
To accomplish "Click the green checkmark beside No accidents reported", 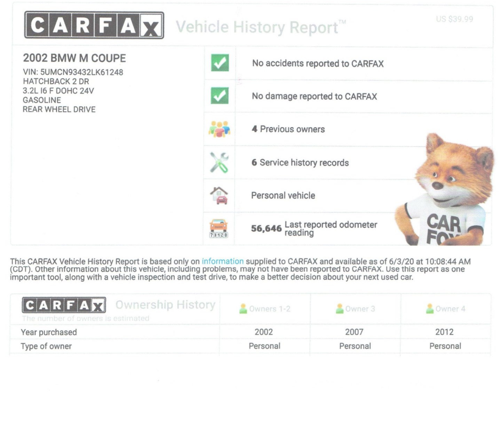I will point(220,64).
